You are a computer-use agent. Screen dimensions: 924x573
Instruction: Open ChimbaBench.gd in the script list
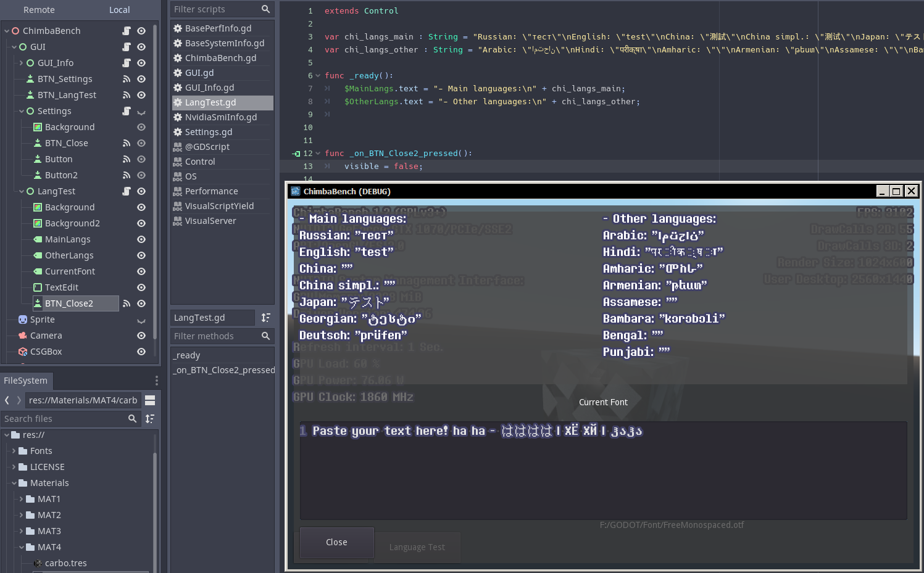click(222, 58)
